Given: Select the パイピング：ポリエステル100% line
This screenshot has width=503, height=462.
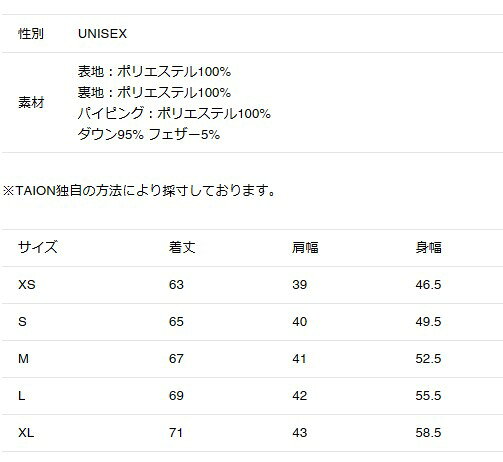Looking at the screenshot, I should click(x=174, y=113).
